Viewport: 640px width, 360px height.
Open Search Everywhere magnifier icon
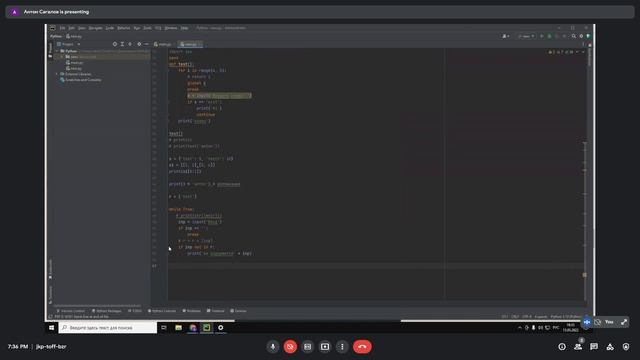pyautogui.click(x=574, y=36)
